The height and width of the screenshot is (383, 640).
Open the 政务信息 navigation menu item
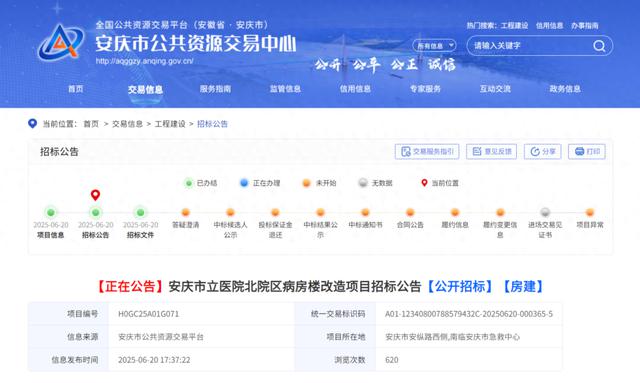pyautogui.click(x=565, y=89)
